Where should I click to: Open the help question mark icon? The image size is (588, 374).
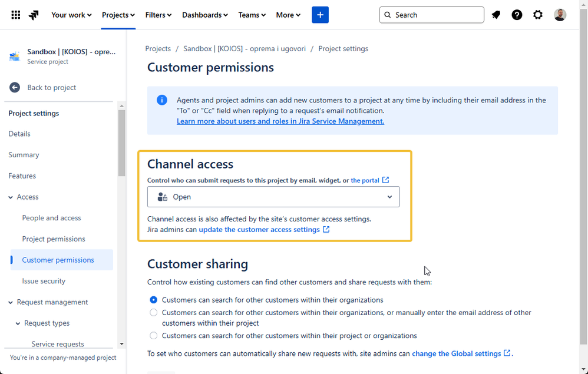tap(517, 15)
